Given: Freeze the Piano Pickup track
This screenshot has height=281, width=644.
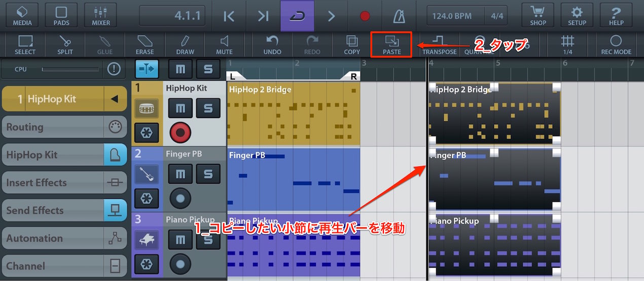Looking at the screenshot, I should [x=147, y=264].
